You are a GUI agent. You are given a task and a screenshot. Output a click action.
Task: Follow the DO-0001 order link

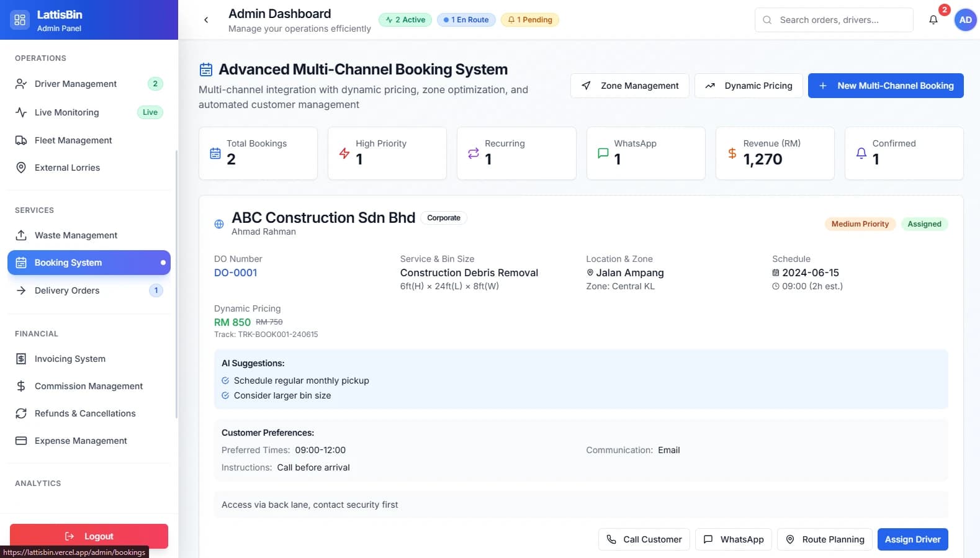(235, 272)
